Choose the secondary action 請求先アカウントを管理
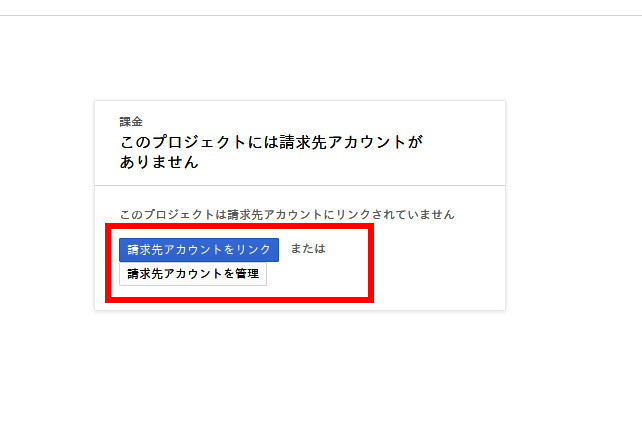Viewport: 642px width, 433px height. (193, 274)
